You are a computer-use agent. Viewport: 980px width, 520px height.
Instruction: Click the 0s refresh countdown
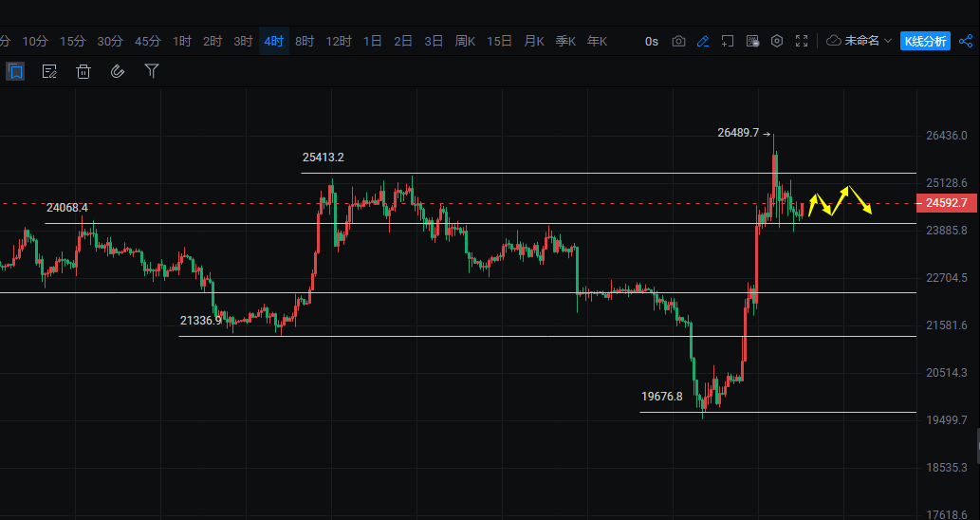coord(652,41)
